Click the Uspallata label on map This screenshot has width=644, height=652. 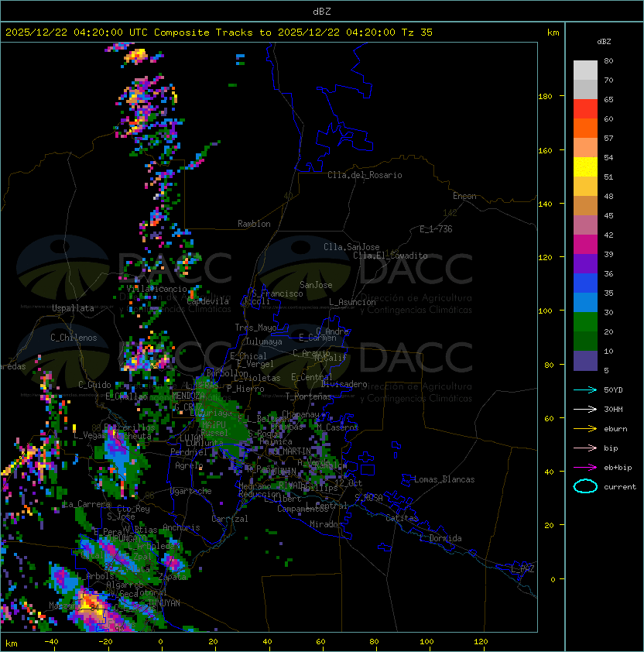click(x=73, y=308)
